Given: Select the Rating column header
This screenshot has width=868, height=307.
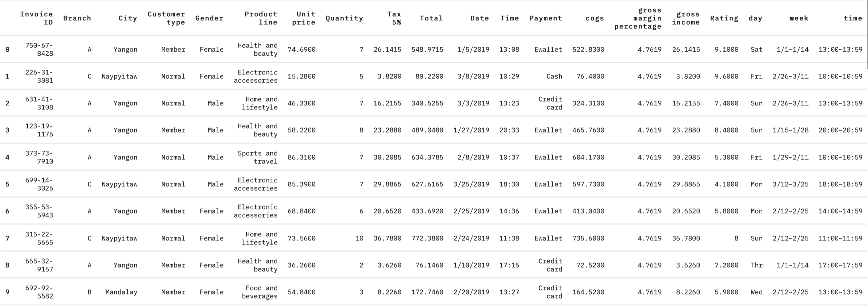Looking at the screenshot, I should tap(724, 18).
